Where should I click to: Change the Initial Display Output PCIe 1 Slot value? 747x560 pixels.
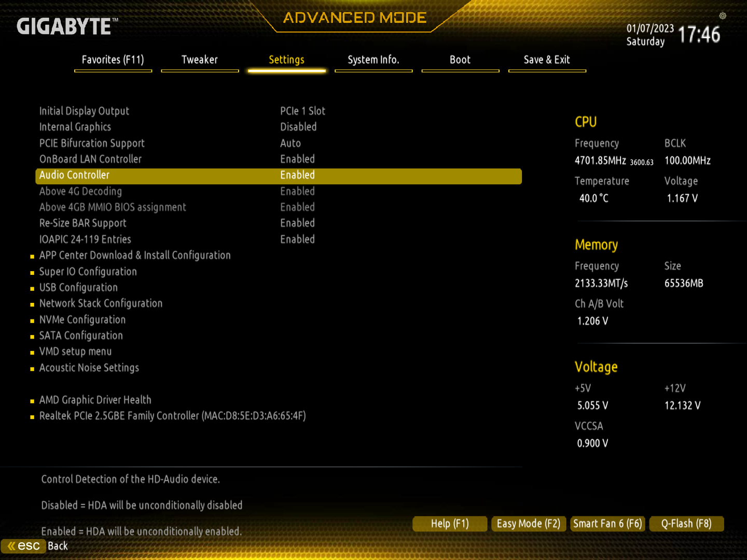point(303,111)
